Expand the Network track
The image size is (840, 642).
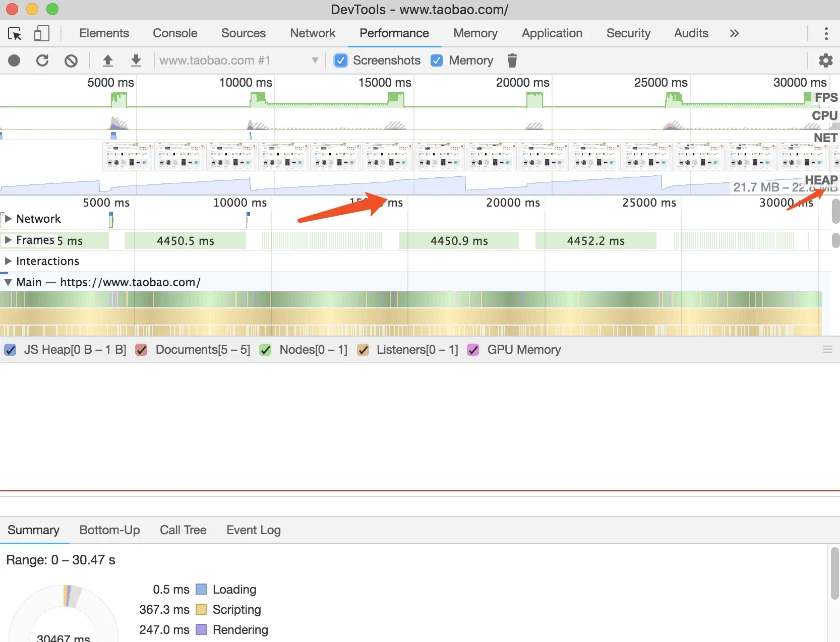point(8,219)
